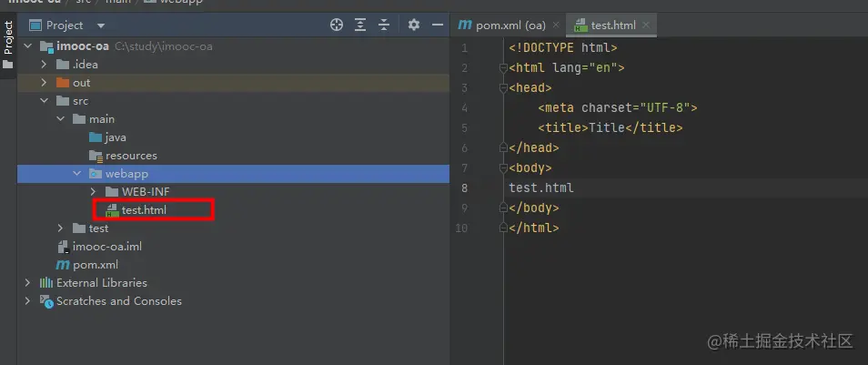
Task: Place cursor in the DOCTYPE line
Action: click(x=563, y=48)
